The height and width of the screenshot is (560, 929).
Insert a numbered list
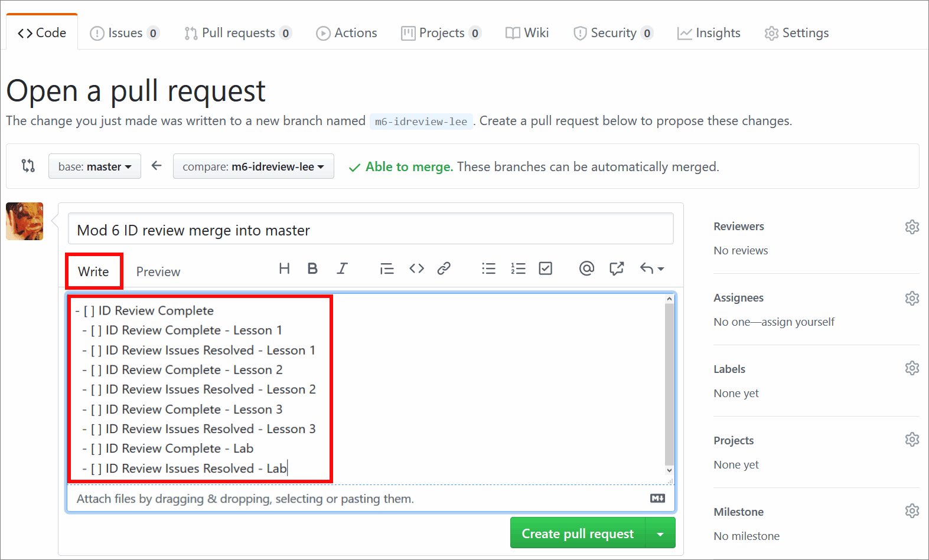tap(518, 268)
